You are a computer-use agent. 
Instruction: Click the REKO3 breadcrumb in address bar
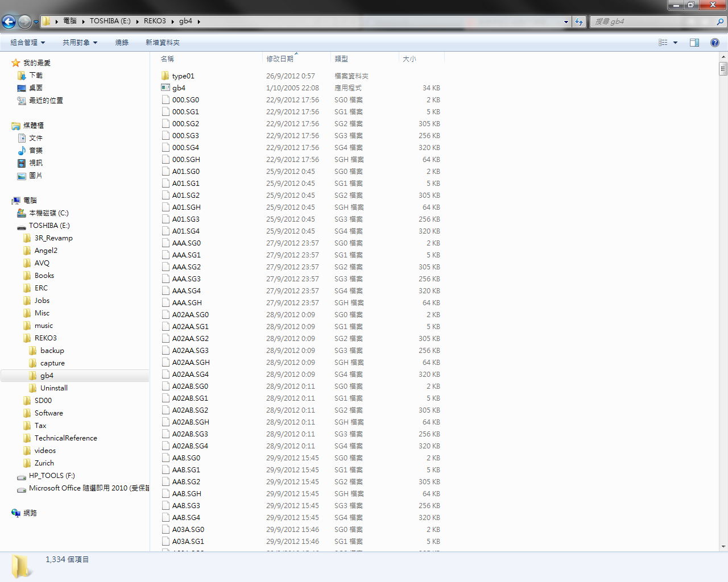[155, 21]
